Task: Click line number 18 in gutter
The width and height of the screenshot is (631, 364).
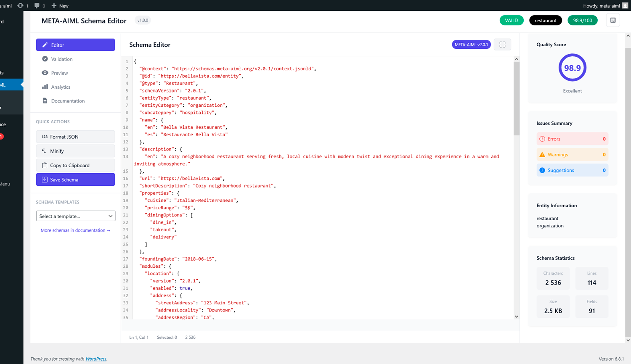Action: coord(125,193)
